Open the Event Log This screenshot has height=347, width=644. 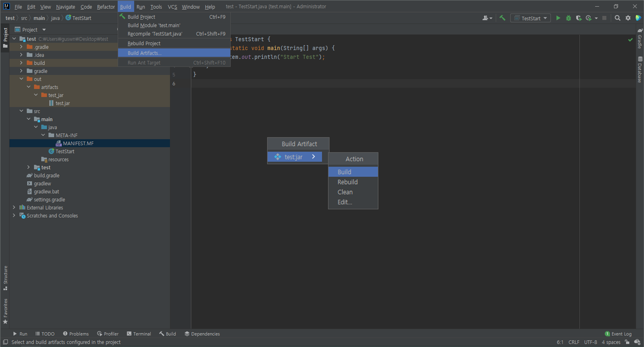618,334
